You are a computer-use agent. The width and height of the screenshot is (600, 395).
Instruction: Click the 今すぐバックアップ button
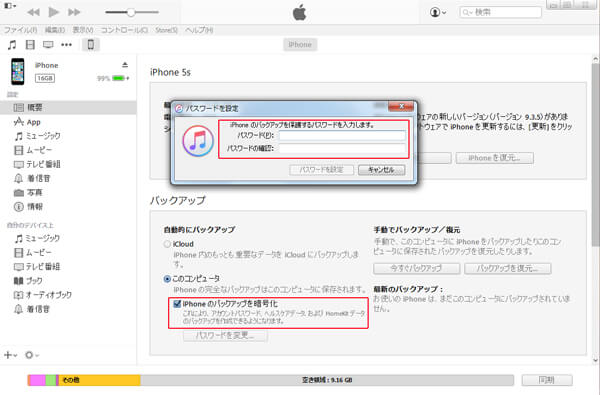pos(416,268)
